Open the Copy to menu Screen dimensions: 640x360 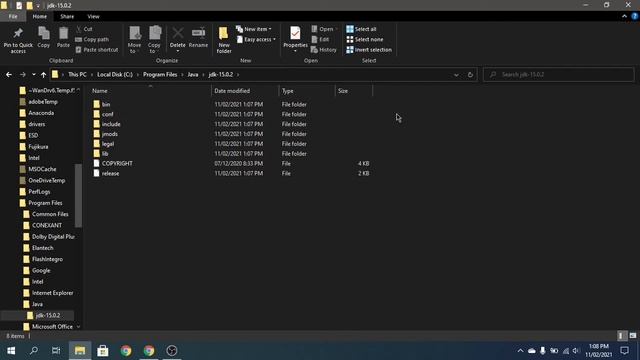(154, 40)
